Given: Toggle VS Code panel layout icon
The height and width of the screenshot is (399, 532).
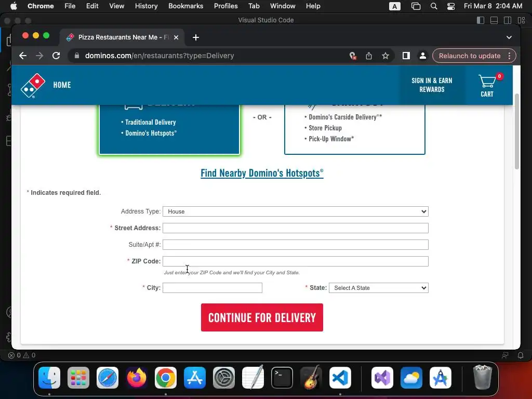Looking at the screenshot, I should tap(494, 20).
